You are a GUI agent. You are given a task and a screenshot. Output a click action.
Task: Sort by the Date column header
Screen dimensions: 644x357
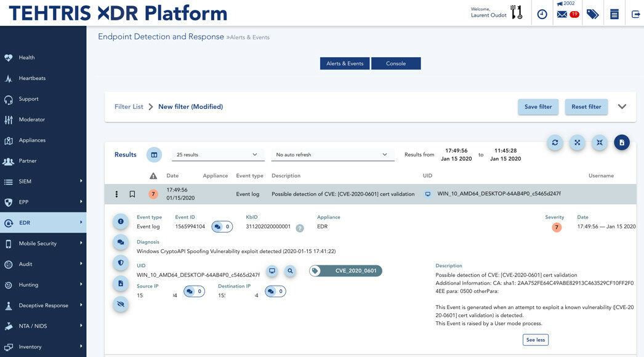tap(172, 176)
